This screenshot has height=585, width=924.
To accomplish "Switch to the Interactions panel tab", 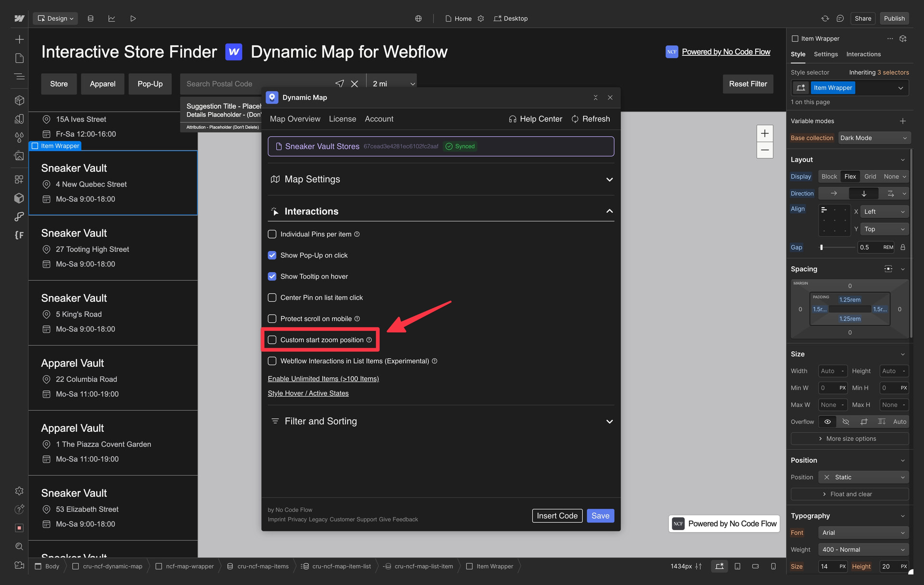I will [x=863, y=54].
